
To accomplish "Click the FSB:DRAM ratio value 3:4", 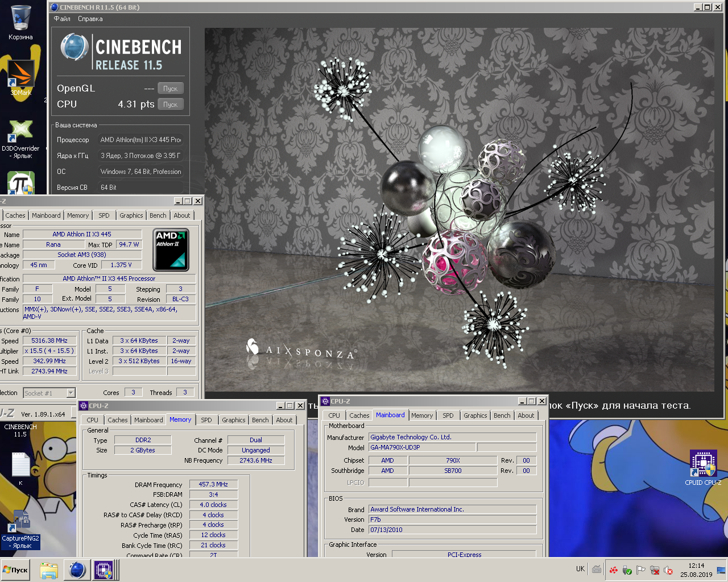I will (213, 494).
